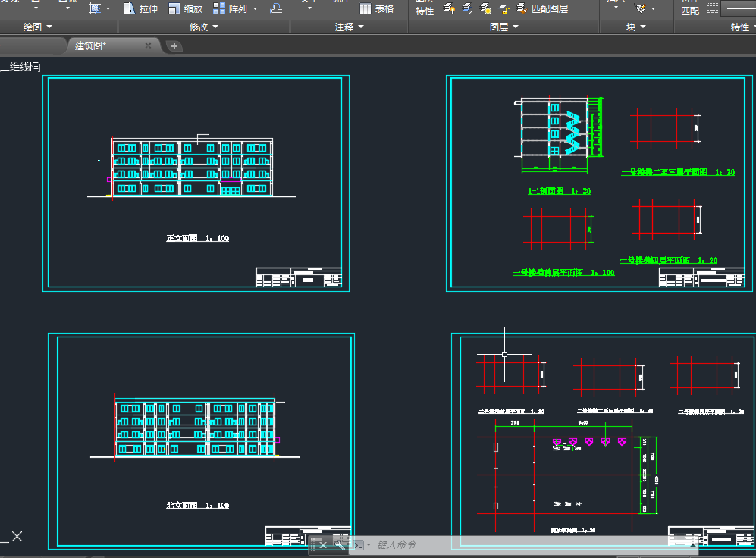Select the Scale (缩放) tool
Image resolution: width=756 pixels, height=558 pixels.
pyautogui.click(x=174, y=8)
